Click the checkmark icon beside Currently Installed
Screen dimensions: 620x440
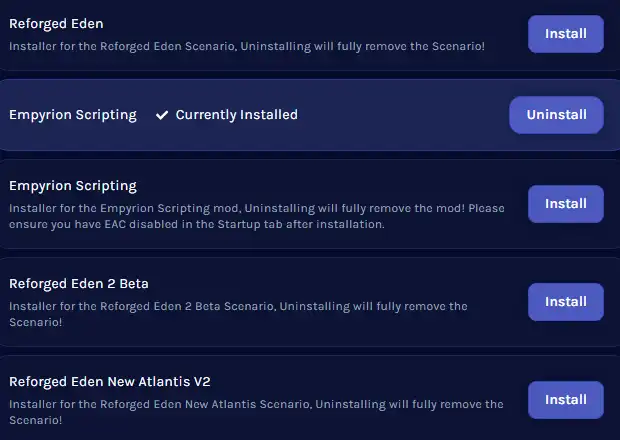[x=162, y=115]
